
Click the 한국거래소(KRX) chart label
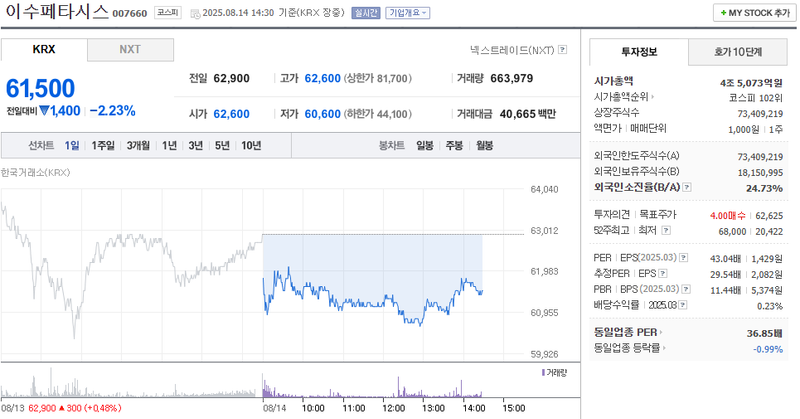[35, 173]
